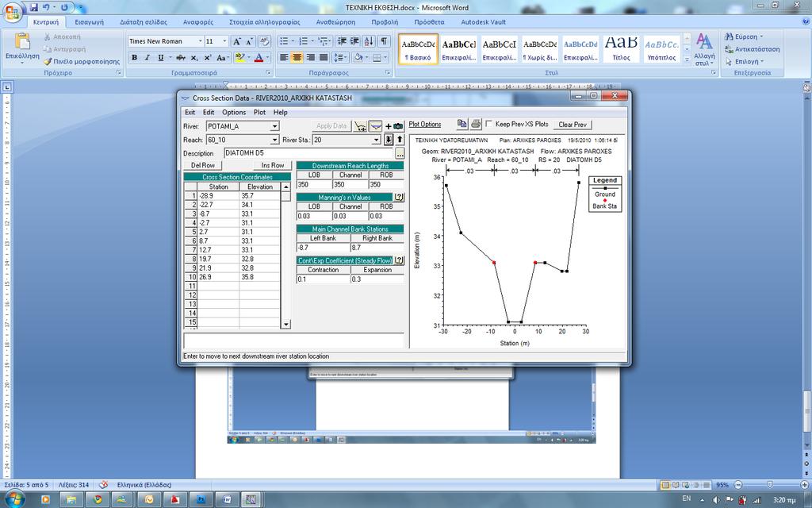The width and height of the screenshot is (812, 508).
Task: Open the font size 11 dropdown
Action: (224, 41)
